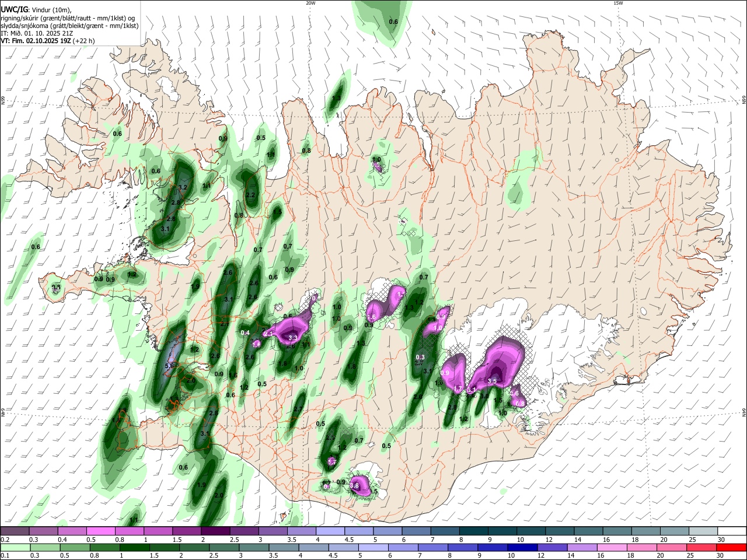Viewport: 747px width, 560px height.
Task: Click the '0.2' tick label on upper scale
Action: pos(5,540)
